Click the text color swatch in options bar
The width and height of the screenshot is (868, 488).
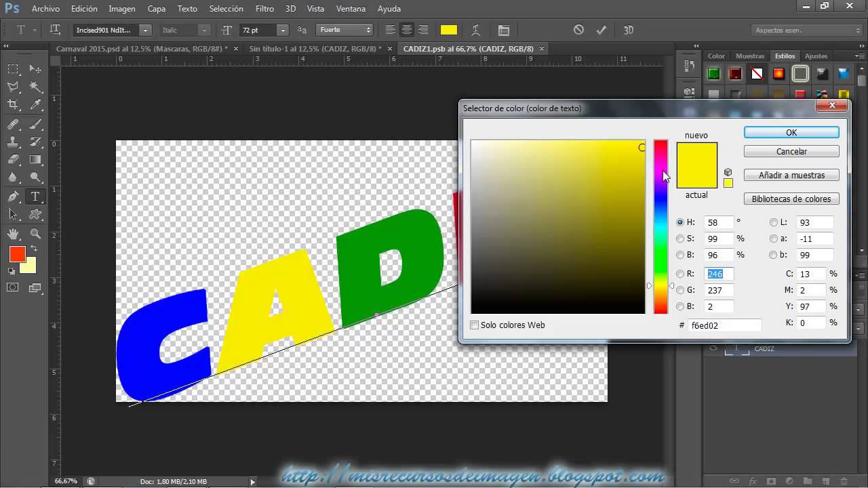coord(448,30)
